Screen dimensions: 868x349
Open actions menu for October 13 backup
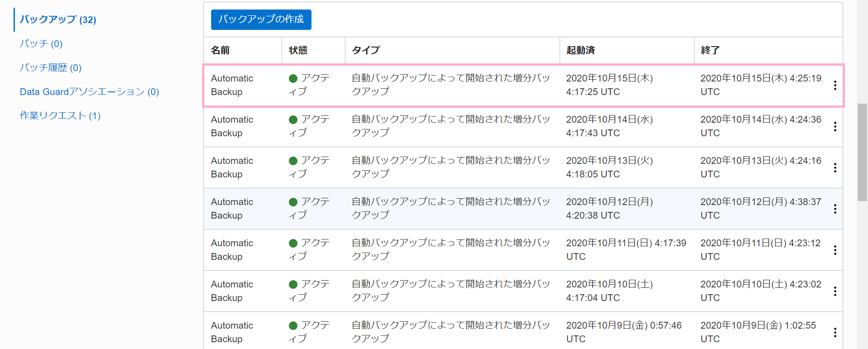pyautogui.click(x=835, y=168)
